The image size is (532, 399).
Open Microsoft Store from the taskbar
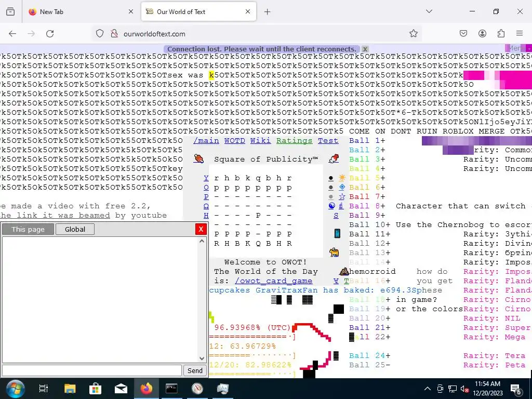click(96, 389)
